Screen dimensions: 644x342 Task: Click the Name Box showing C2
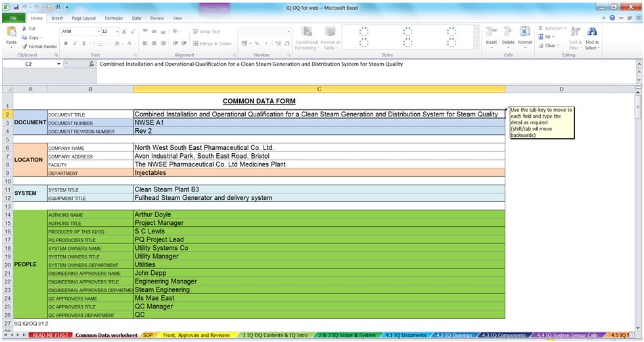29,64
